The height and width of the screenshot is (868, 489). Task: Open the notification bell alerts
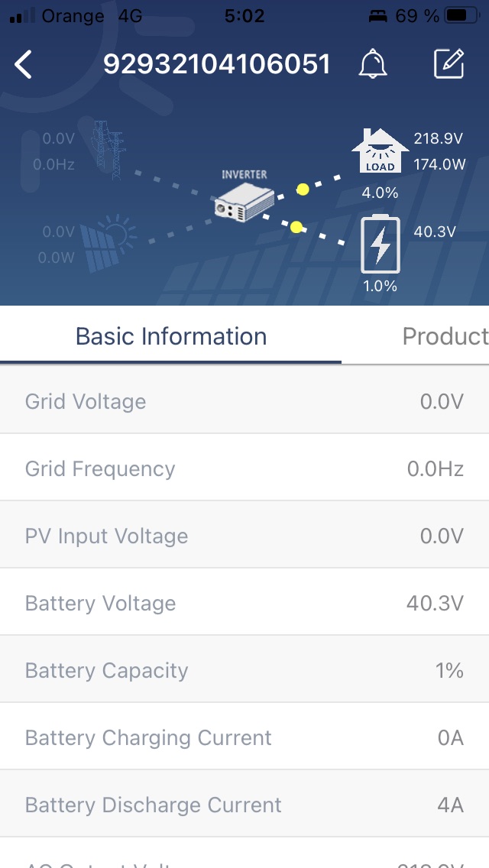point(373,64)
